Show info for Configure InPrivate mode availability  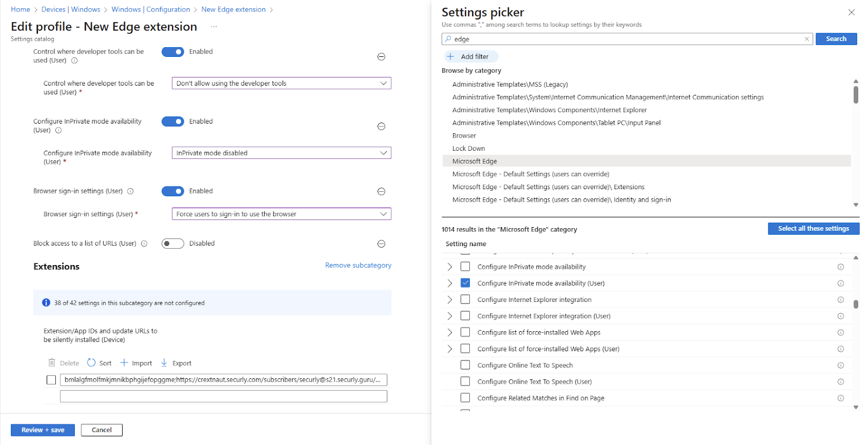tap(59, 130)
